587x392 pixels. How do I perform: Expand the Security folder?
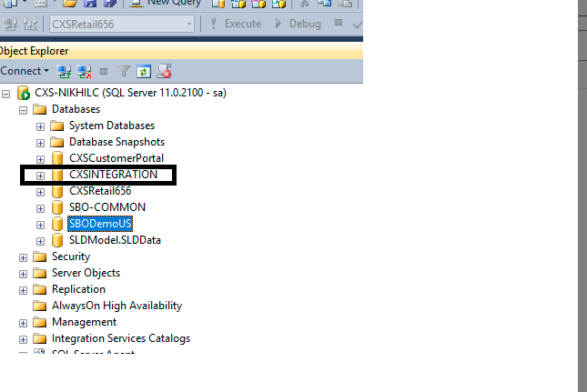coord(24,257)
